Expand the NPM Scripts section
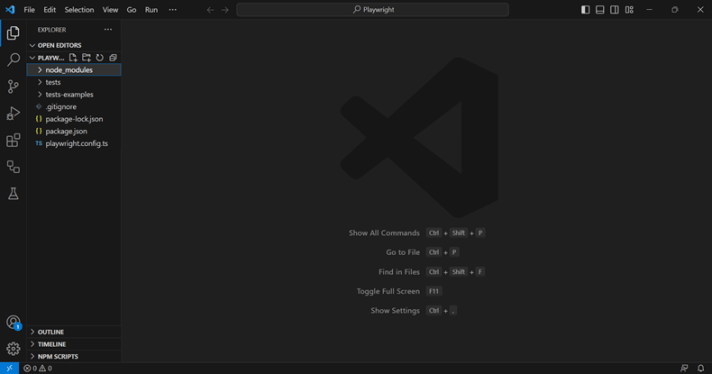This screenshot has height=374, width=712. [x=74, y=356]
